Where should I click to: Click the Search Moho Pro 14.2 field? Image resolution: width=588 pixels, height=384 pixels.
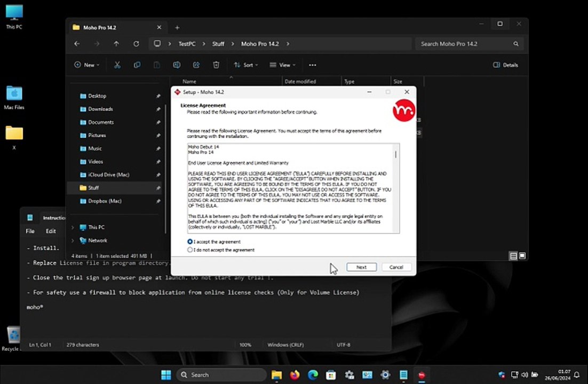tap(469, 44)
